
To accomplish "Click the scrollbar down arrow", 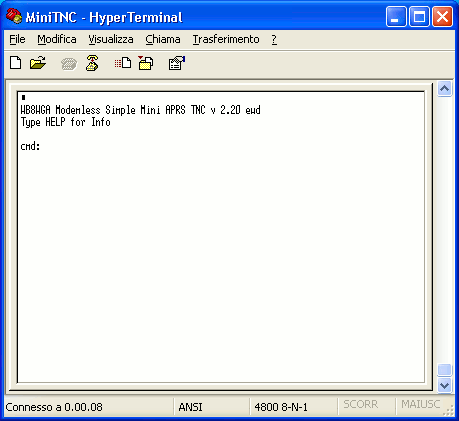I will 445,385.
